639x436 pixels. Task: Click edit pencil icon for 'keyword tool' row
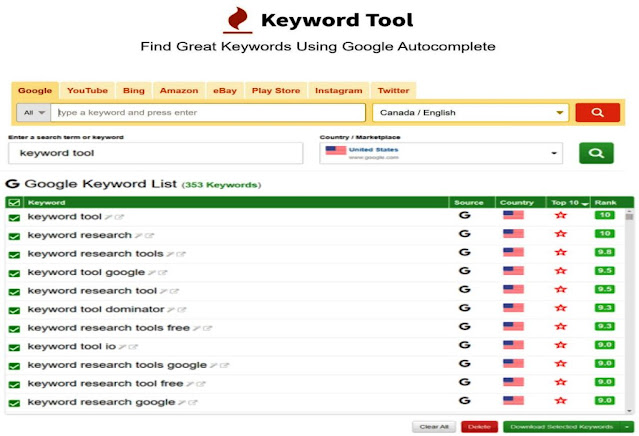pos(108,217)
